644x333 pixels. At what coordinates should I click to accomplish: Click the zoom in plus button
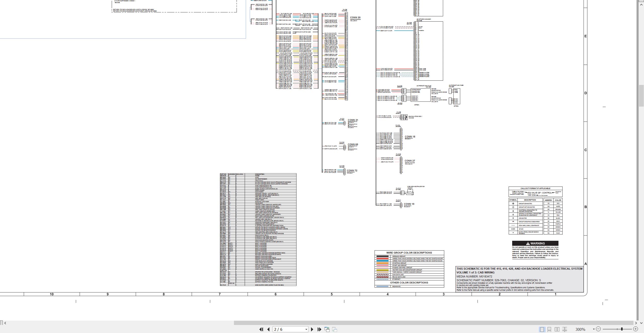click(635, 329)
